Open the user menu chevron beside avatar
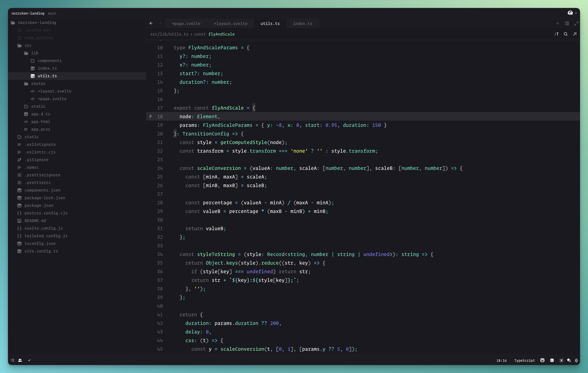588x373 pixels. tap(576, 13)
